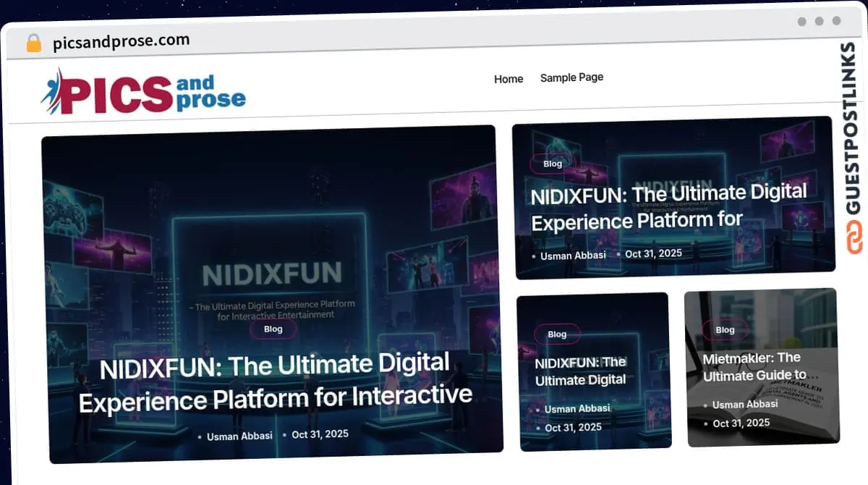Open the Sample Page navigation item

(x=571, y=77)
